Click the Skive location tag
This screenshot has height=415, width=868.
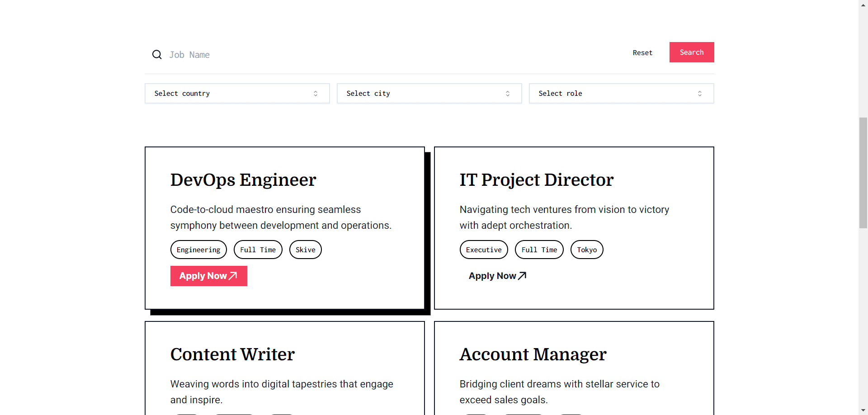coord(306,250)
